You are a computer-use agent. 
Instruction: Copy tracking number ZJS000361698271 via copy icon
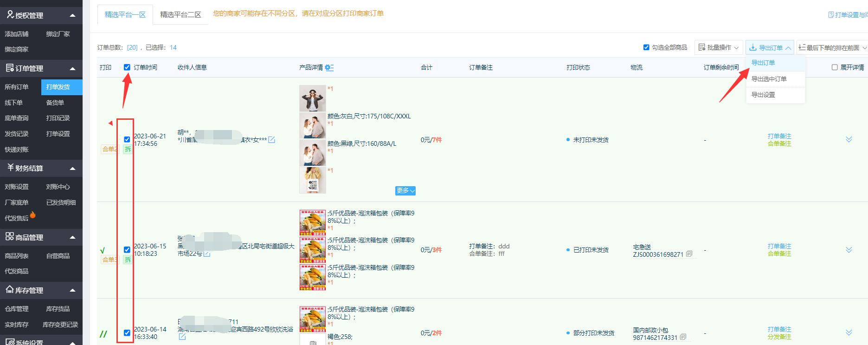[x=689, y=254]
